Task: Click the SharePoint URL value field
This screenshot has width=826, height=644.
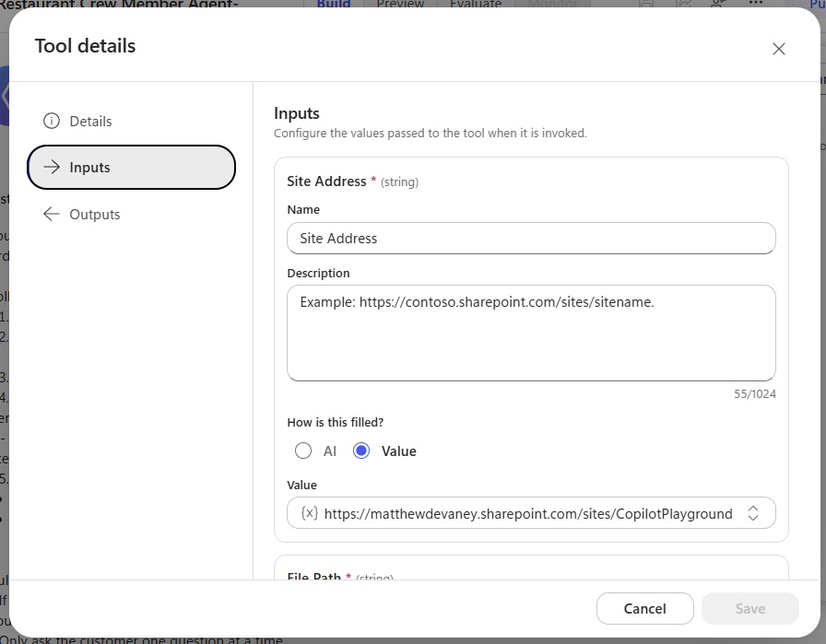Action: pos(531,513)
